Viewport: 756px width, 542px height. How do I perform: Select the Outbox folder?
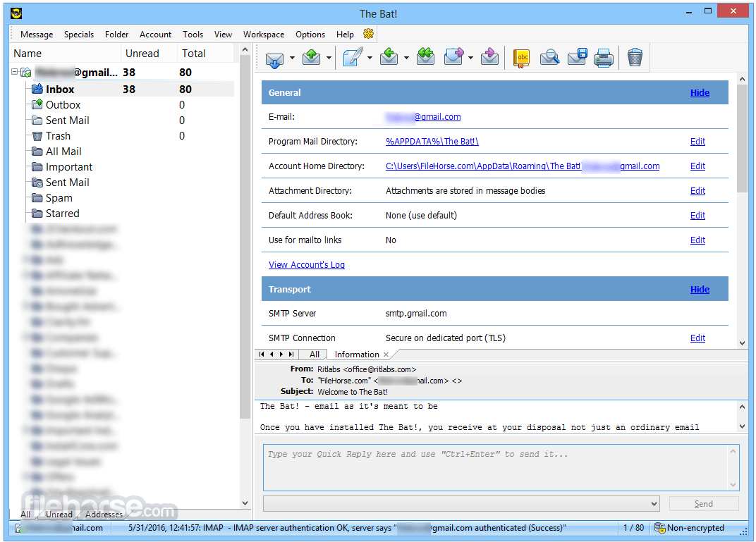[x=63, y=104]
